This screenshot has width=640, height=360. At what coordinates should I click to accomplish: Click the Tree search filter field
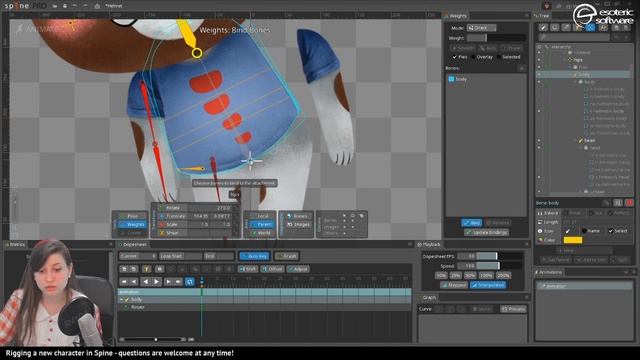(575, 38)
